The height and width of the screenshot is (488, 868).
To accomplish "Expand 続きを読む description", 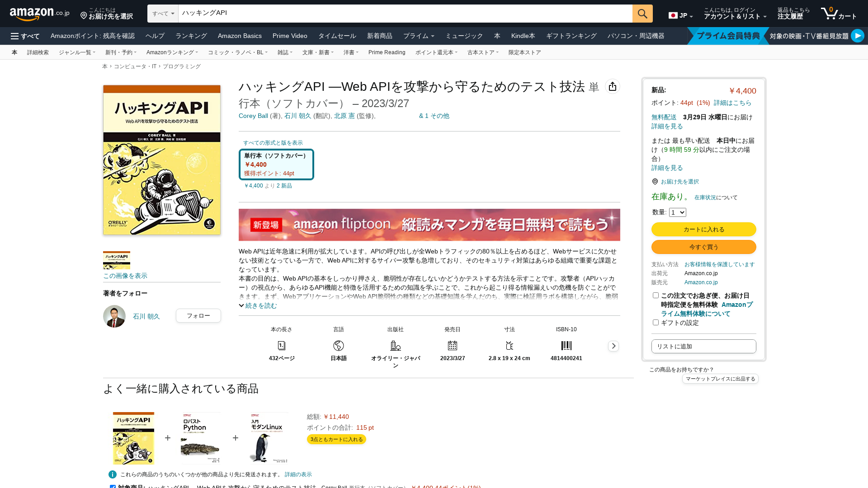I will pos(258,306).
